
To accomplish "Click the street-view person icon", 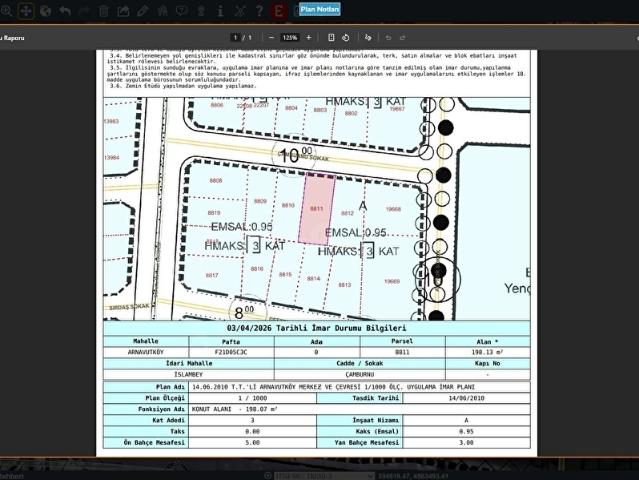I will click(x=201, y=11).
